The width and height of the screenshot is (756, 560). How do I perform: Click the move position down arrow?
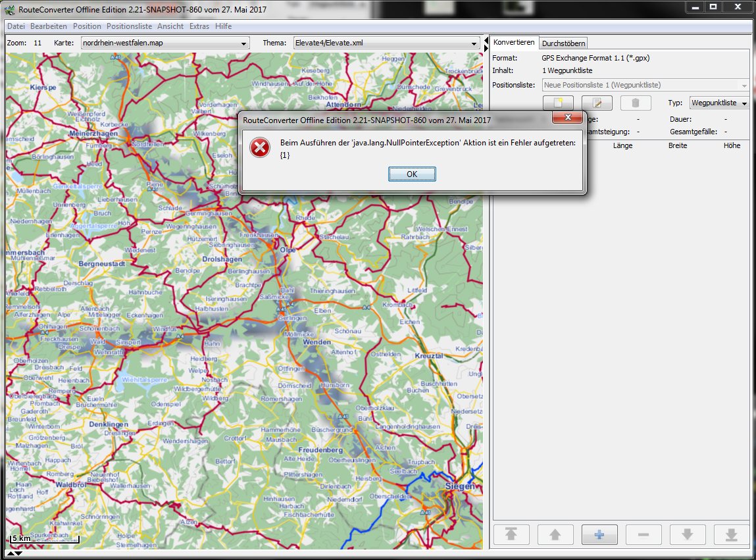(x=687, y=535)
